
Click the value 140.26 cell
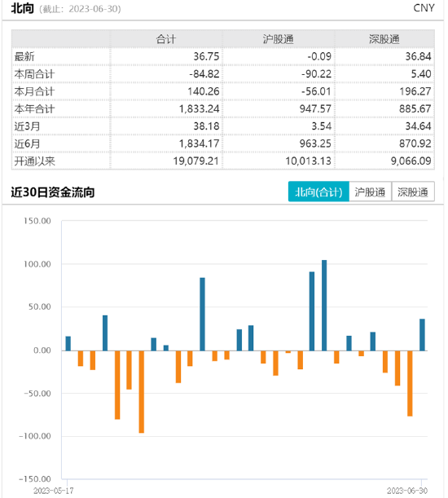click(204, 91)
